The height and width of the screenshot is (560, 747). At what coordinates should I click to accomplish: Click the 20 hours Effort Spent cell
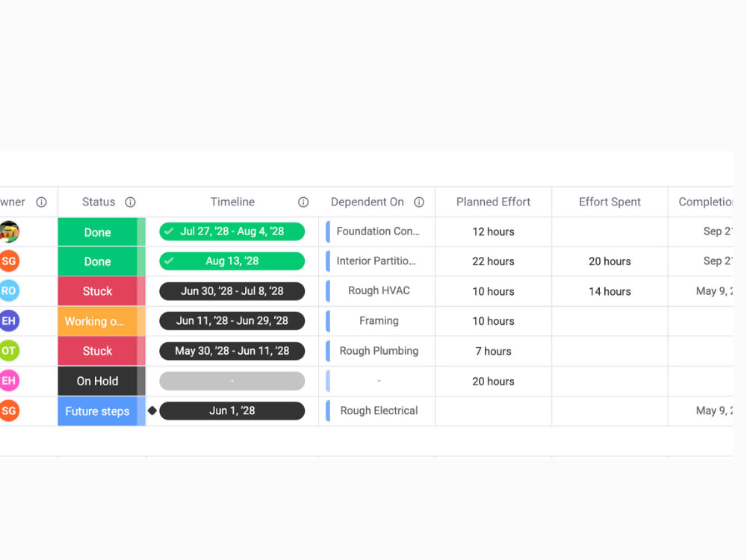(610, 261)
